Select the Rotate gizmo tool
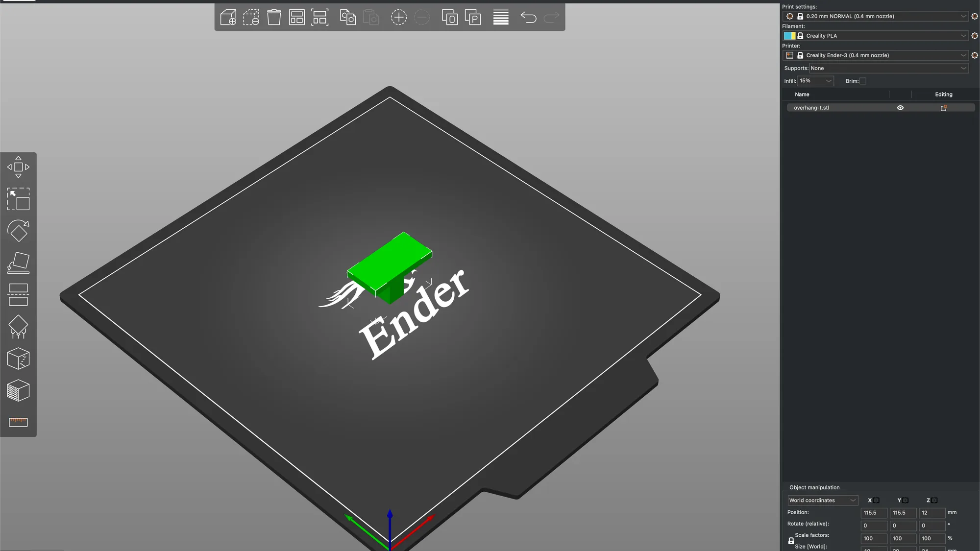This screenshot has height=551, width=980. (x=18, y=231)
